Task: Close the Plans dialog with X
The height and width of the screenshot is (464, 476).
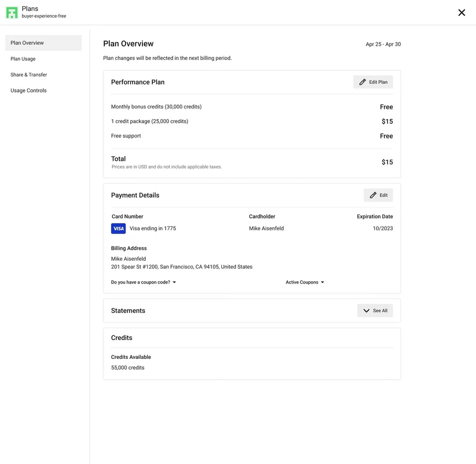Action: tap(461, 13)
